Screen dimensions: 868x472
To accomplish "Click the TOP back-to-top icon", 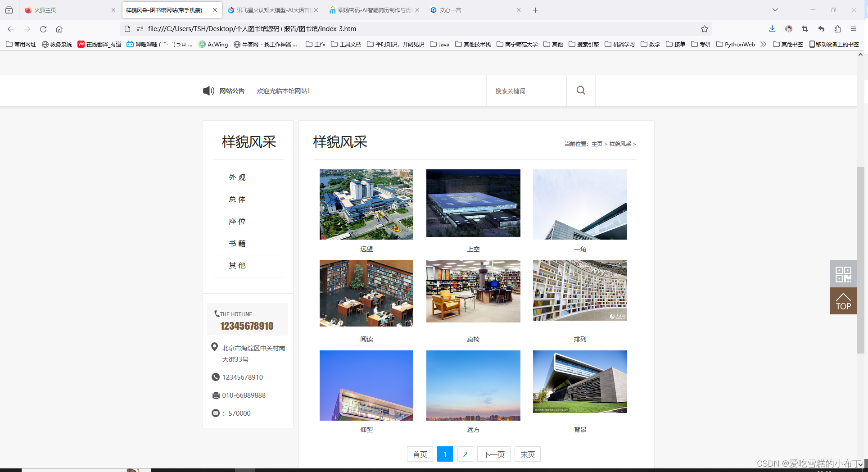I will tap(843, 300).
